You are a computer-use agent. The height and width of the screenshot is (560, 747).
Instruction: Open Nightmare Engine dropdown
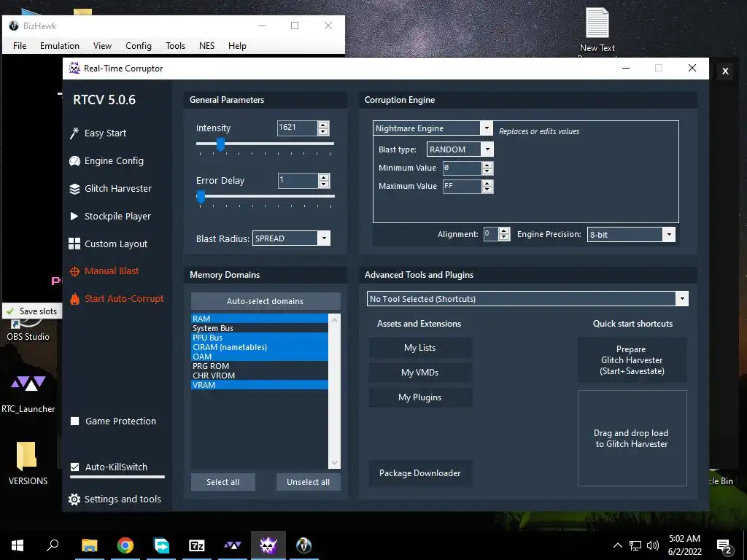486,128
